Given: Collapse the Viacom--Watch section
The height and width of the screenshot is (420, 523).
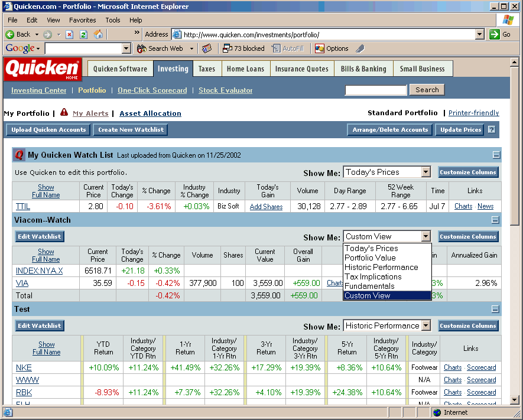Looking at the screenshot, I should click(x=496, y=220).
